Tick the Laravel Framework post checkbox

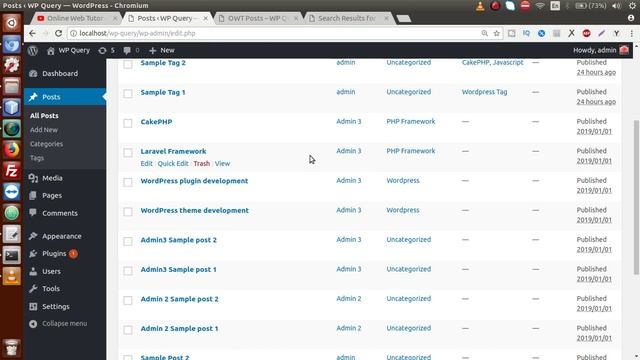coord(128,152)
